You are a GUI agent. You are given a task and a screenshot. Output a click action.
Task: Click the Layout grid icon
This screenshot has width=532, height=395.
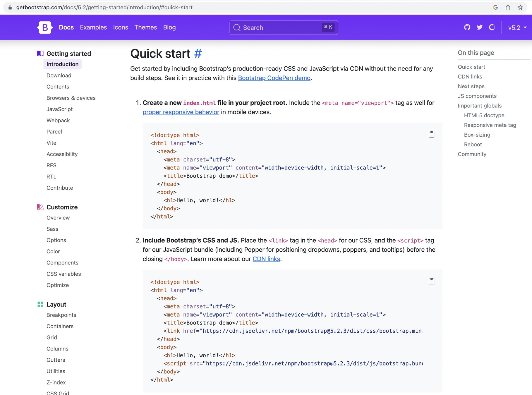click(x=40, y=304)
